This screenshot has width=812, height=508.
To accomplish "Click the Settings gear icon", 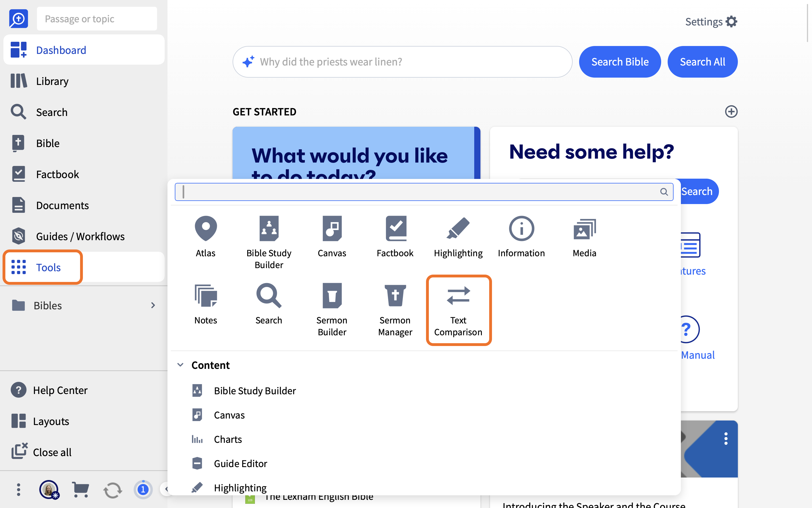I will pos(731,21).
